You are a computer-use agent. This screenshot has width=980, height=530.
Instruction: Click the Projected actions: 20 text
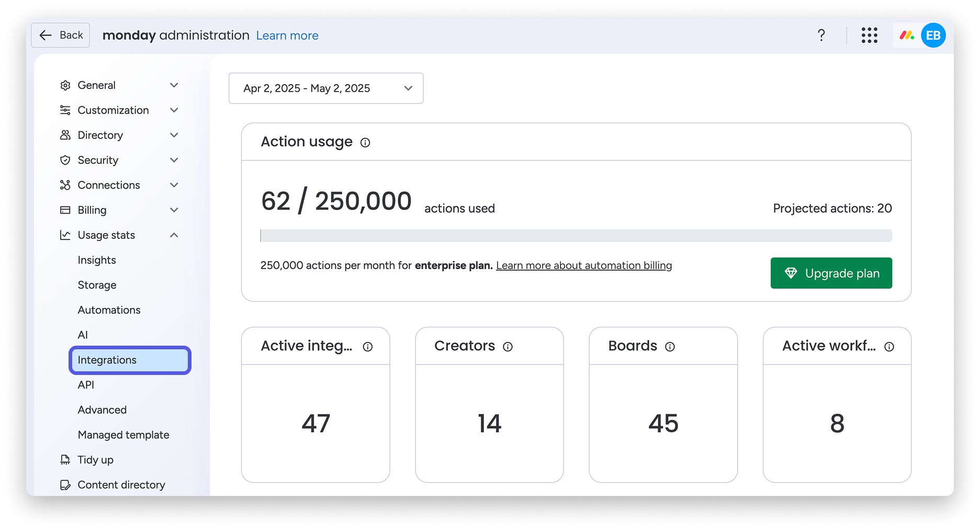(832, 208)
